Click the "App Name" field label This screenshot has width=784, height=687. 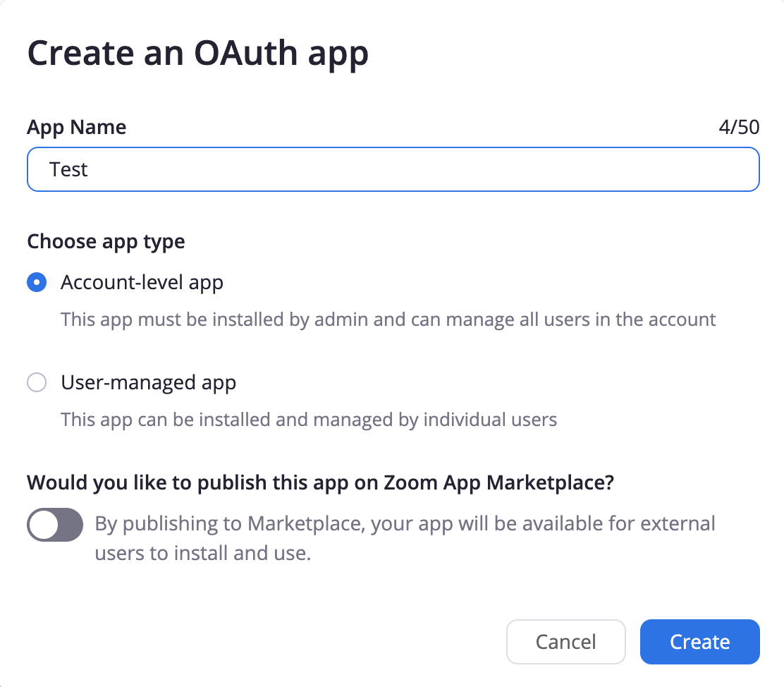(x=76, y=128)
